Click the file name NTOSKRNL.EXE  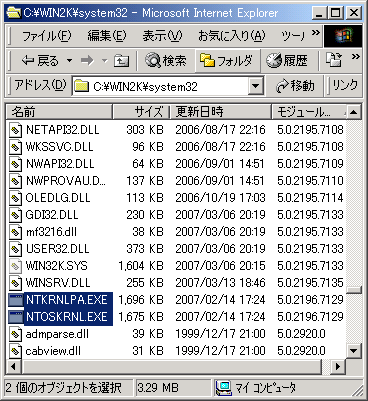pyautogui.click(x=67, y=317)
